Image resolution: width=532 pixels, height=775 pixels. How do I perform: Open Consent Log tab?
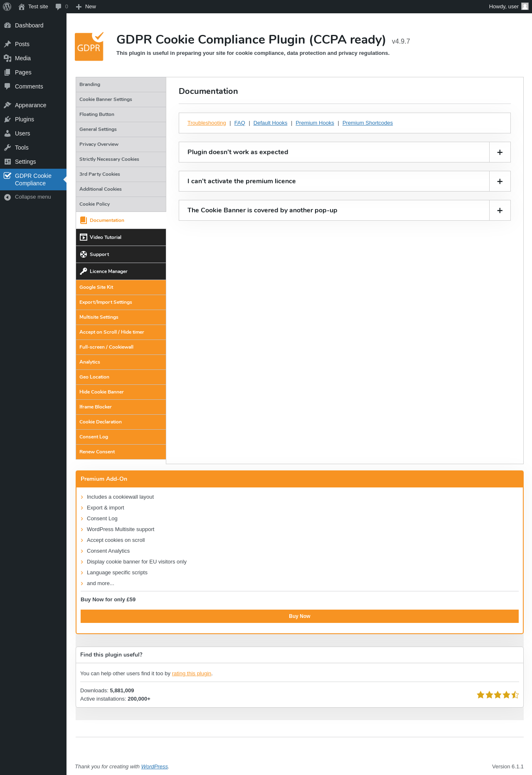(121, 437)
